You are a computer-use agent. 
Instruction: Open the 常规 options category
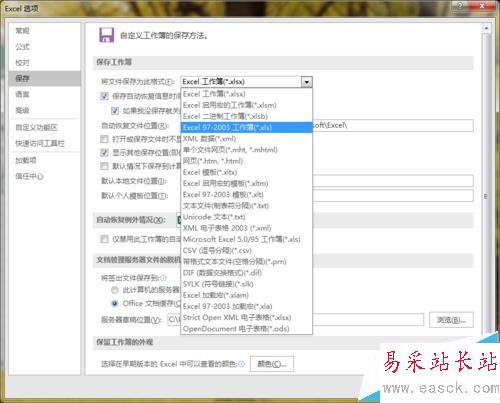(x=23, y=31)
